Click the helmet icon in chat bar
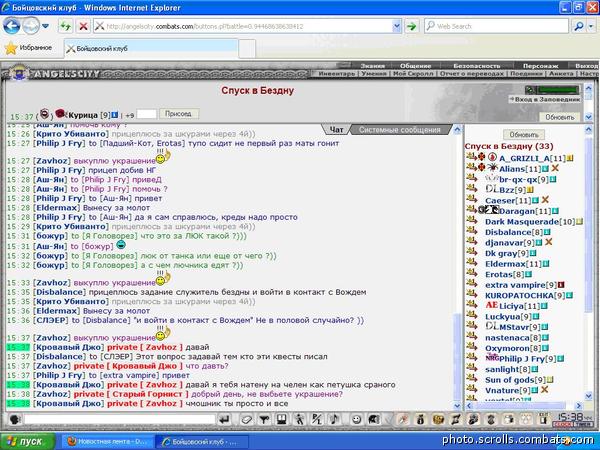Image resolution: width=600 pixels, height=450 pixels. click(374, 420)
